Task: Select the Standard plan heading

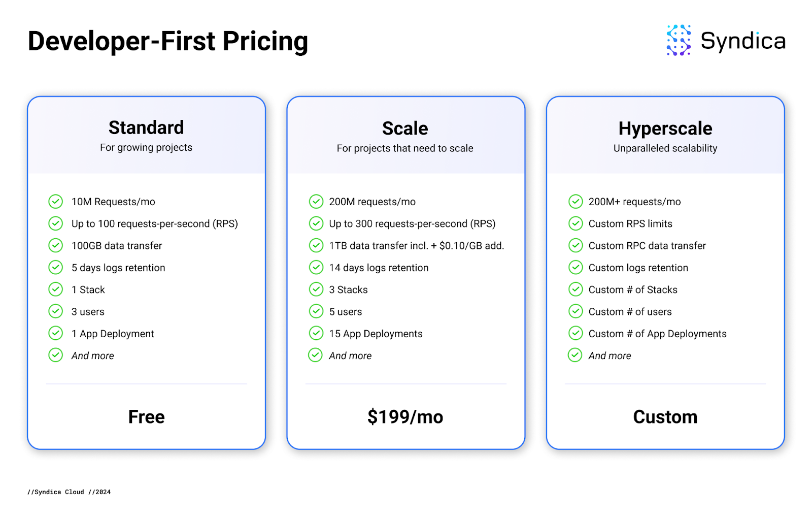Action: (146, 127)
